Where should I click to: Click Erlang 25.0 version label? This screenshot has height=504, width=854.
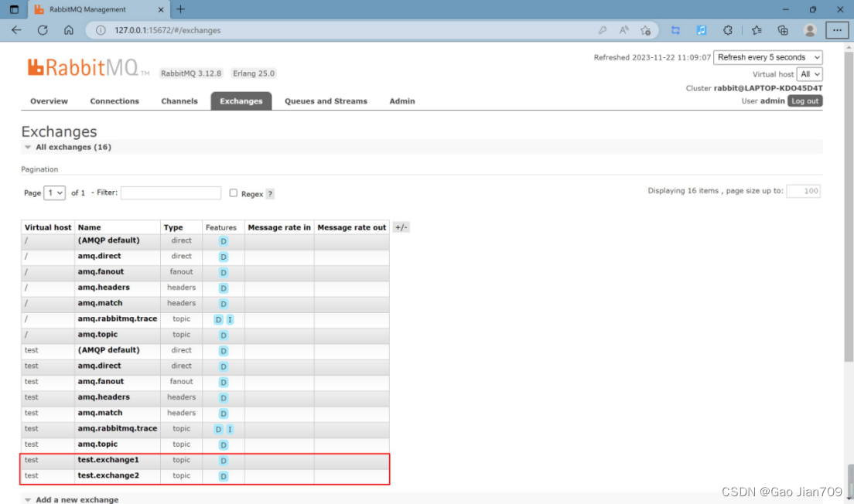(254, 73)
